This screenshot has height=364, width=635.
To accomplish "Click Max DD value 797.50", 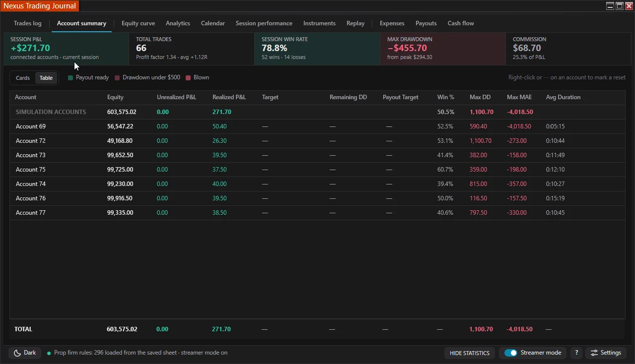I will point(478,213).
